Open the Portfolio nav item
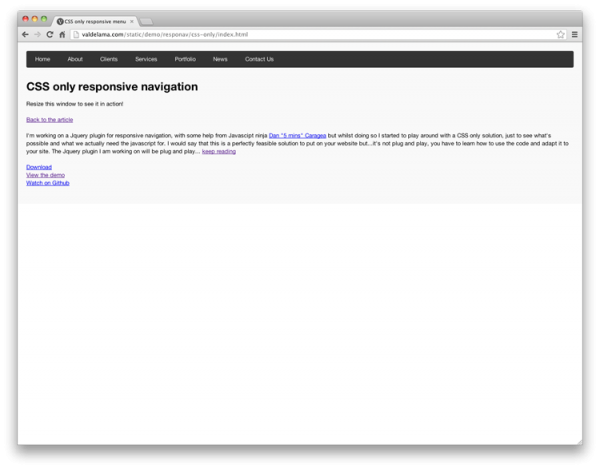Image resolution: width=600 pixels, height=469 pixels. click(x=185, y=59)
